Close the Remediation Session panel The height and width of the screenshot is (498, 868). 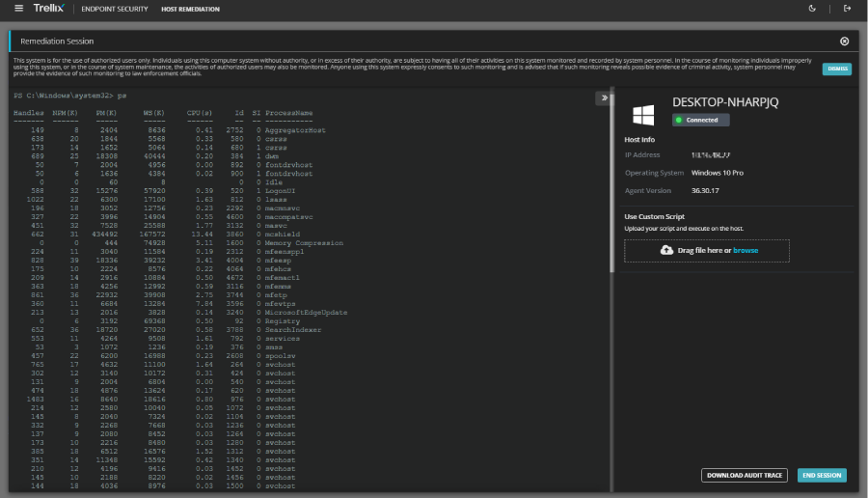(844, 41)
